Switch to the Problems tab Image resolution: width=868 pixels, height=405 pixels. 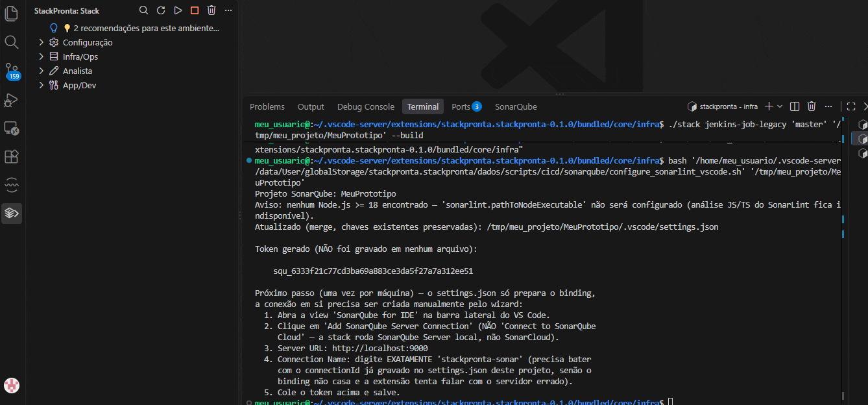(267, 106)
